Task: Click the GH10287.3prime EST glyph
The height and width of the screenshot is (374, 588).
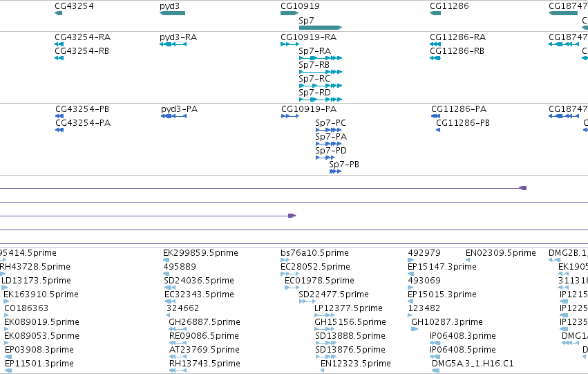Action: 415,329
